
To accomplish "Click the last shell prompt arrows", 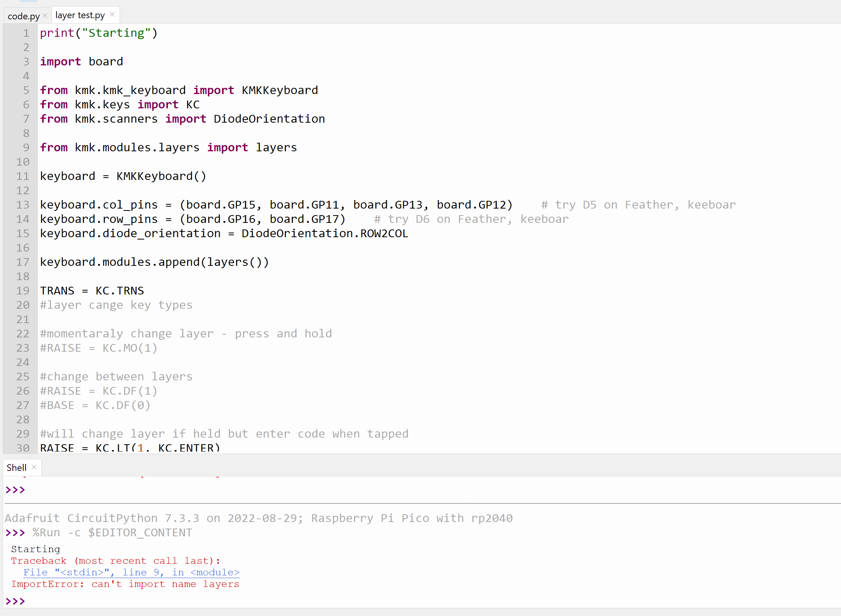I will [x=15, y=601].
